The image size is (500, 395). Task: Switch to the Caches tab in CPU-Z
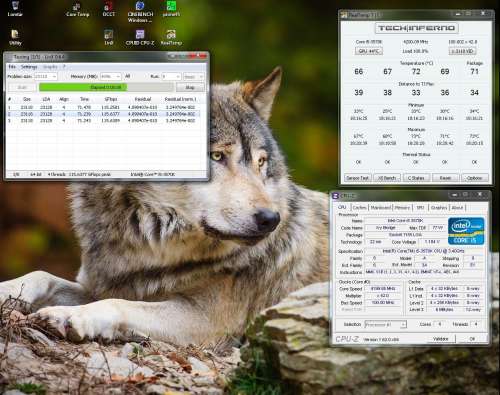click(359, 207)
